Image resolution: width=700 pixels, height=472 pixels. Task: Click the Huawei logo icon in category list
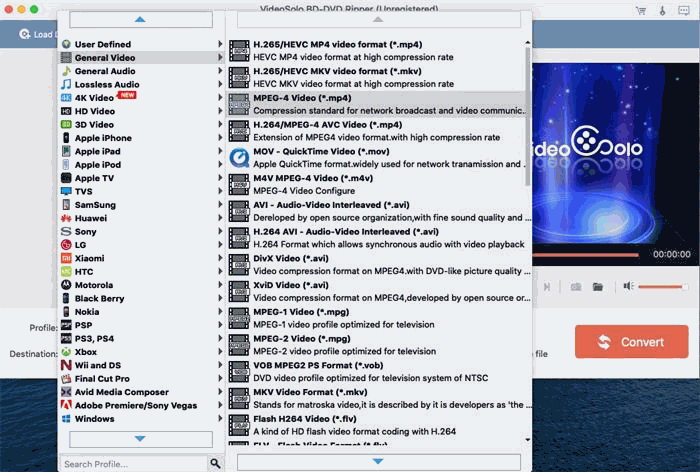pyautogui.click(x=66, y=218)
